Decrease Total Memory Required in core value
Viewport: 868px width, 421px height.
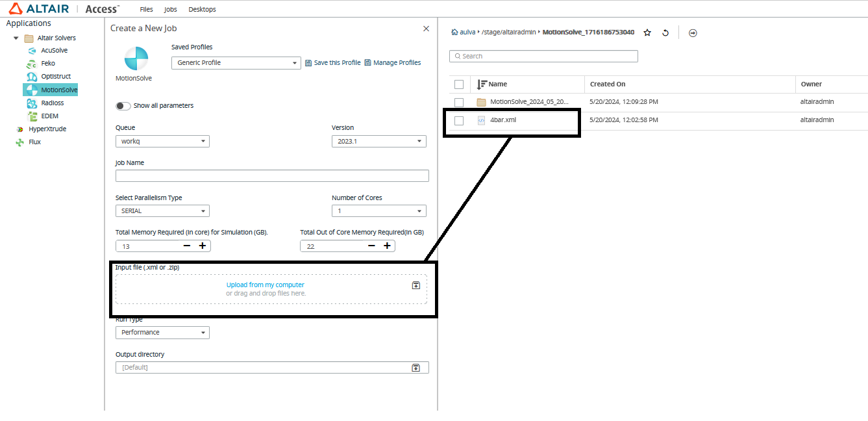(x=187, y=246)
